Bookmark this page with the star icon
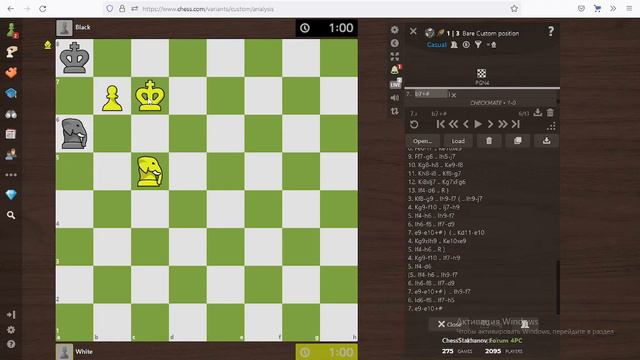 514,9
